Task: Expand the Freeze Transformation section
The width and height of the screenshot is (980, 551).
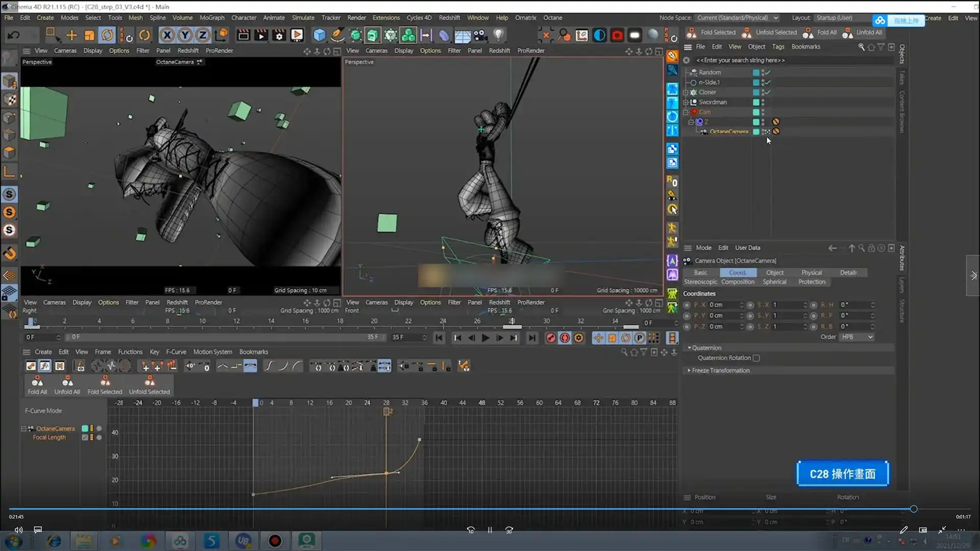Action: [719, 370]
